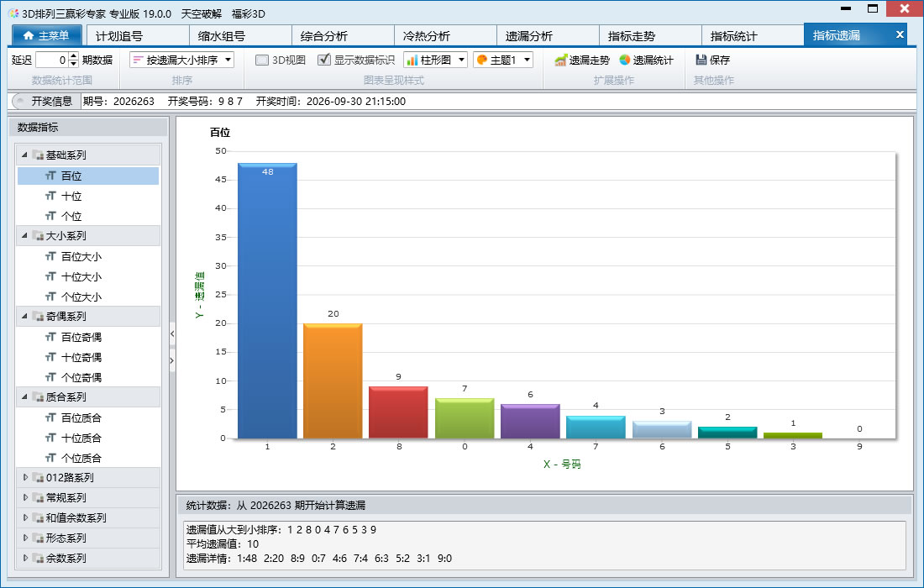Screen dimensions: 924x588
Task: Click the indicator icon beside 百位奇偶
Action: (x=50, y=337)
